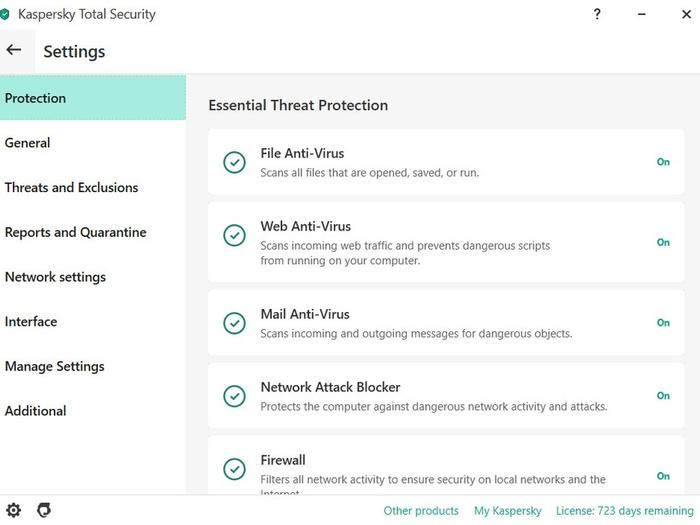The height and width of the screenshot is (525, 700).
Task: Open Network settings section
Action: tap(55, 277)
